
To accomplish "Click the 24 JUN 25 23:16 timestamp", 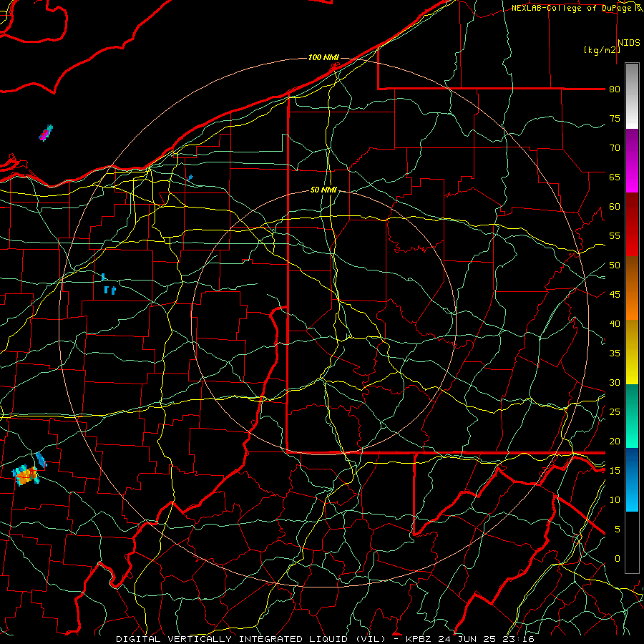I will tap(486, 639).
